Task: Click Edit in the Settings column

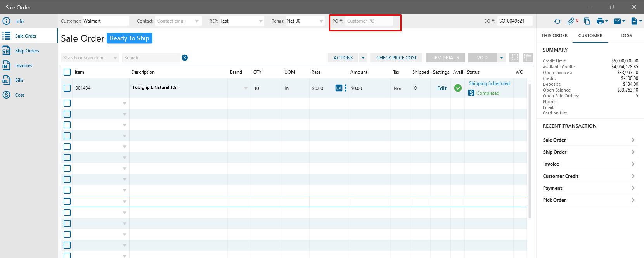Action: pyautogui.click(x=442, y=88)
